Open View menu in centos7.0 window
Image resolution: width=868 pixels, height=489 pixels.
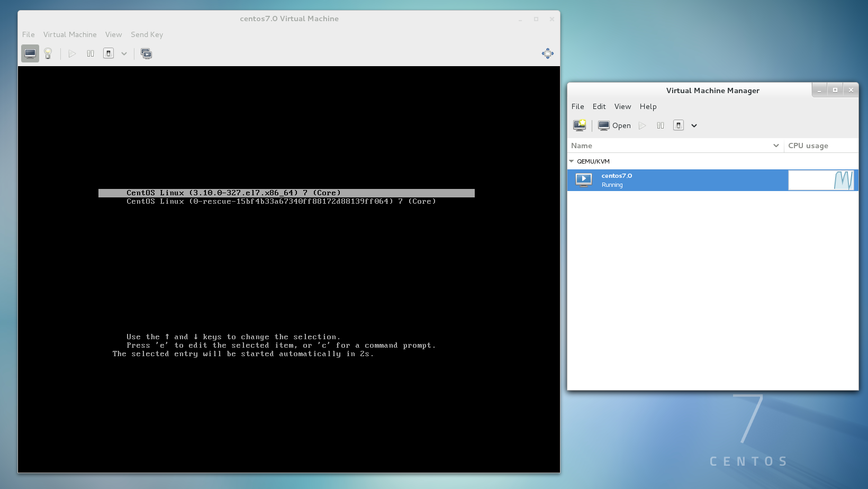[113, 34]
